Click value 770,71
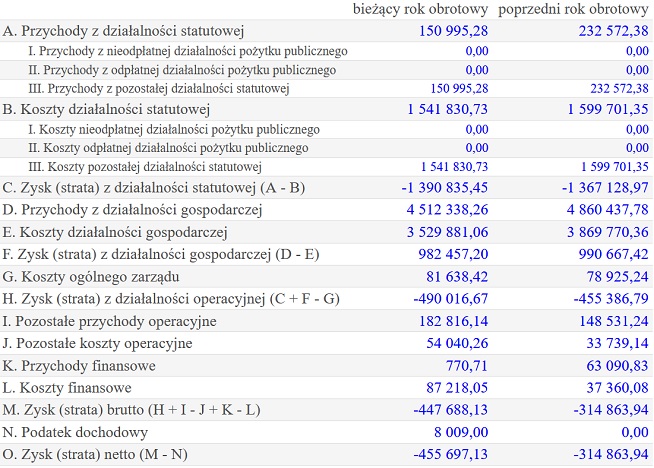 tap(467, 366)
